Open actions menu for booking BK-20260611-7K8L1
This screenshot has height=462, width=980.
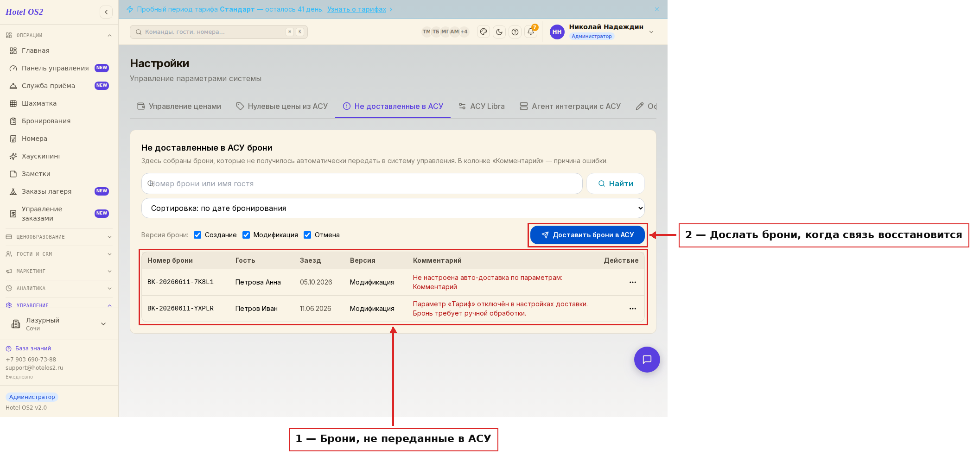(x=633, y=282)
